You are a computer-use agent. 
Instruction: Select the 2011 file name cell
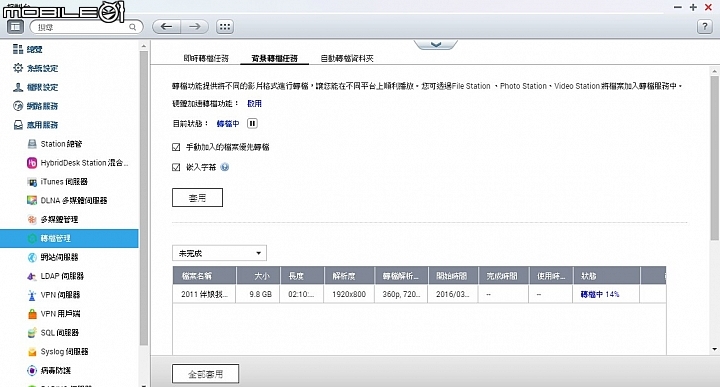204,294
